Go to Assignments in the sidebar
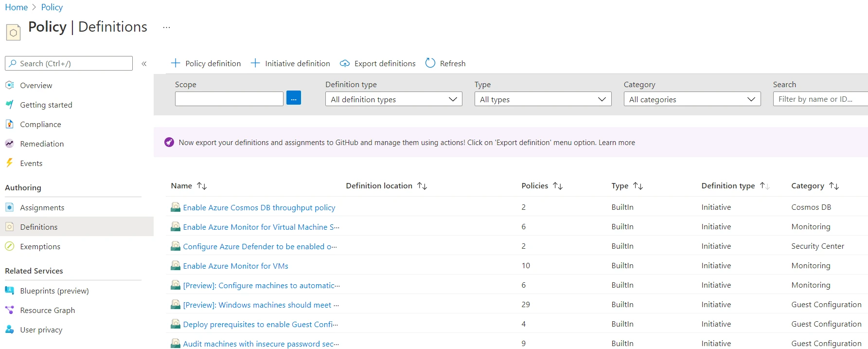 point(42,207)
